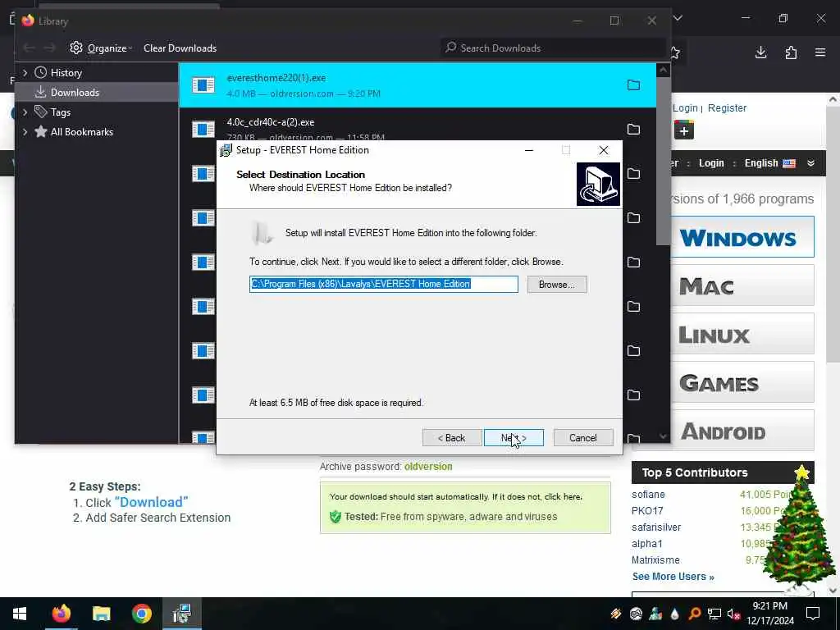Screen dimensions: 840x630
Task: Click the network tray icon
Action: point(714,614)
